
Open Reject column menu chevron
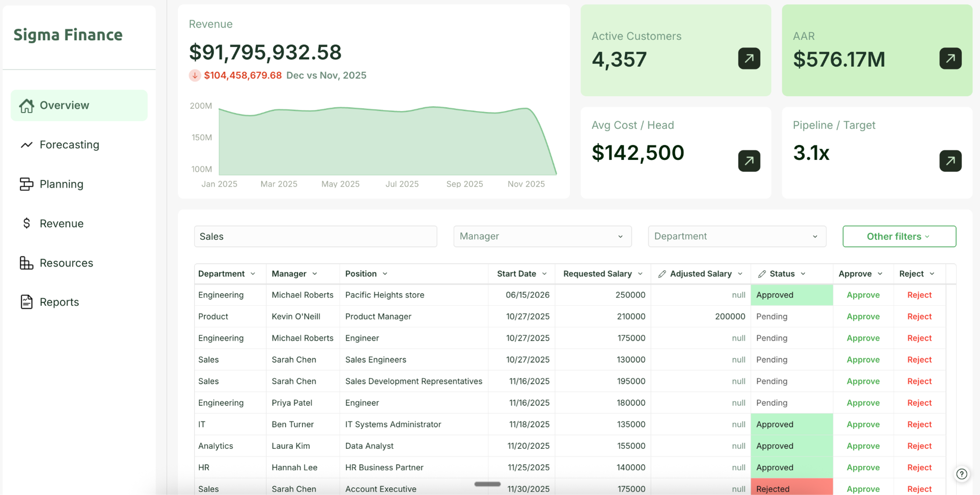point(932,274)
